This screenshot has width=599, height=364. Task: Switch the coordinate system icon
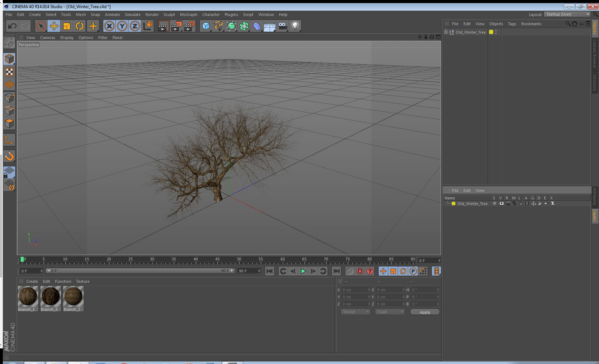(x=148, y=26)
